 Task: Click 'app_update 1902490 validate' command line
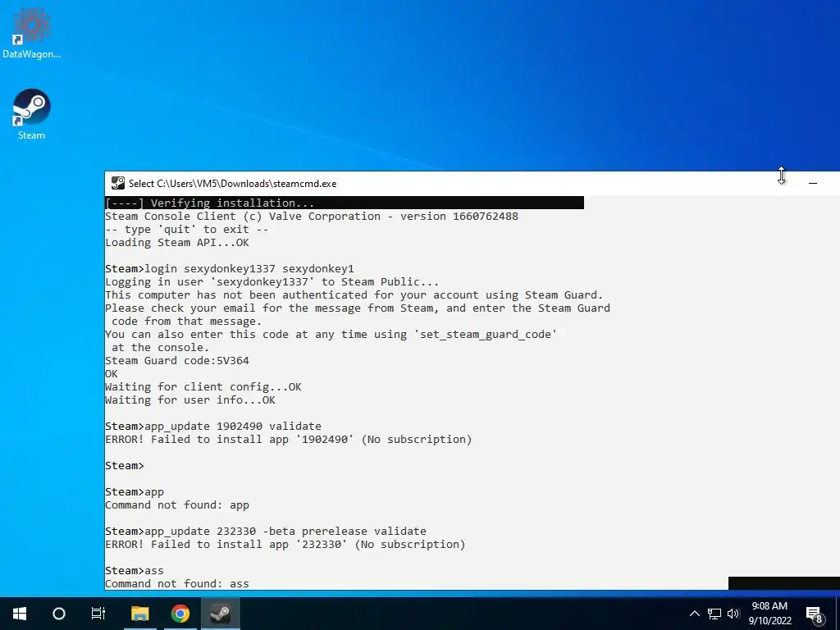tap(213, 426)
